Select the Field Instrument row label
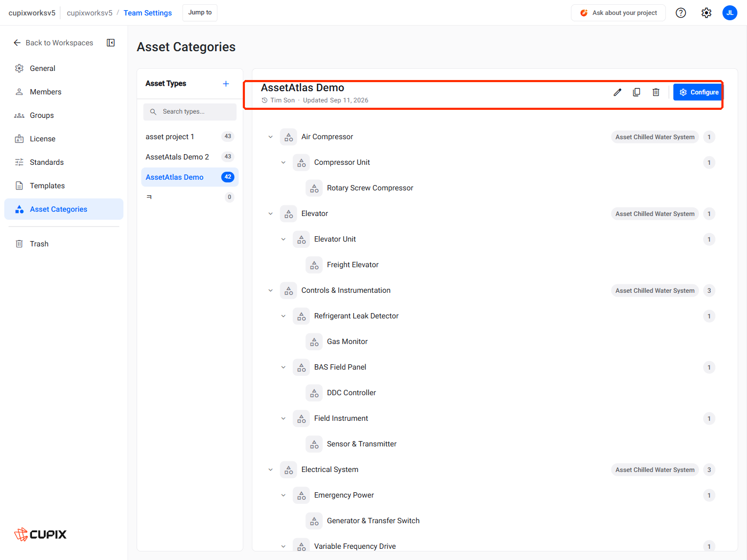Screen dimensions: 747x560 point(341,419)
